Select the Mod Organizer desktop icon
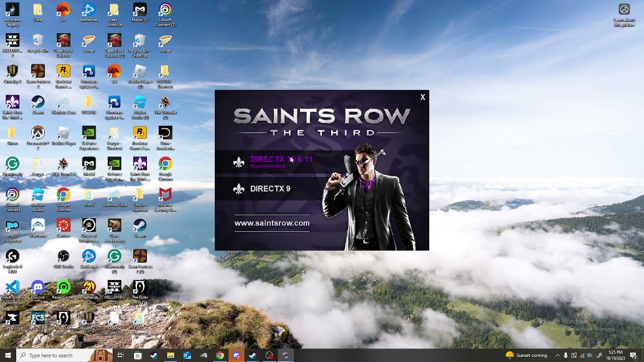This screenshot has height=362, width=644. 13,231
